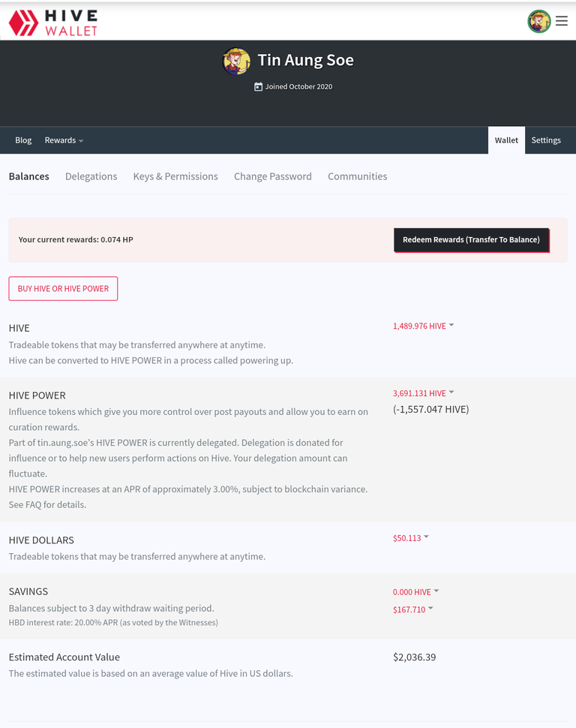Expand the $50.113 Hive Dollars dropdown
Viewport: 576px width, 728px height.
tap(411, 538)
